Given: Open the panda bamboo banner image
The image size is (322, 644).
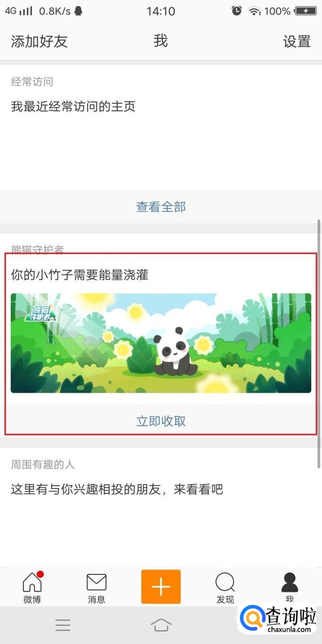Looking at the screenshot, I should pos(161,343).
